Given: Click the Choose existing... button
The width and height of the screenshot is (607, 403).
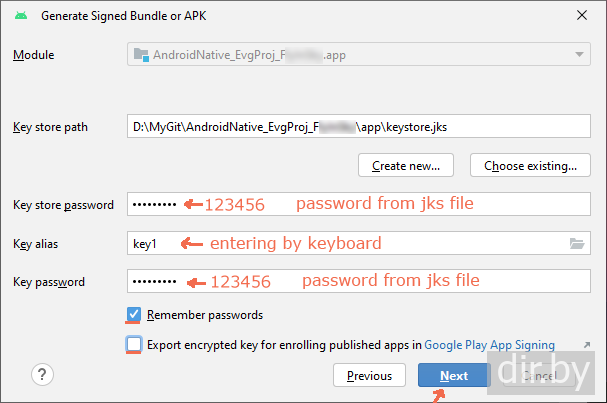Looking at the screenshot, I should tap(530, 165).
